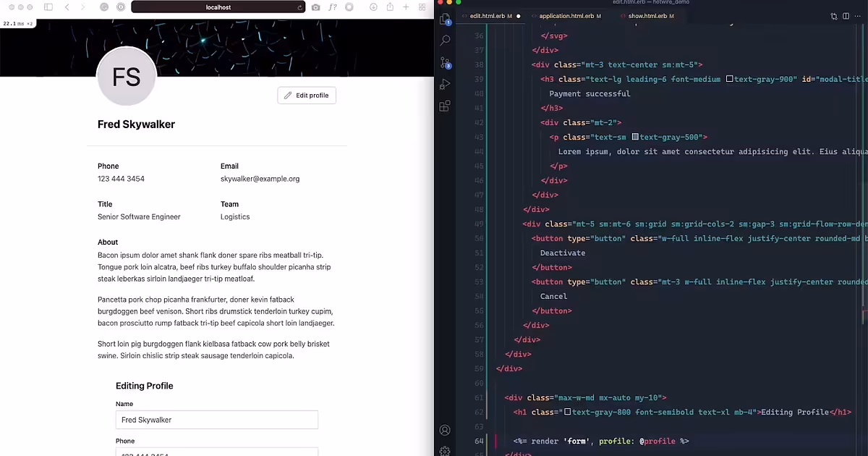
Task: Switch to the show.html.erb tab
Action: [647, 16]
